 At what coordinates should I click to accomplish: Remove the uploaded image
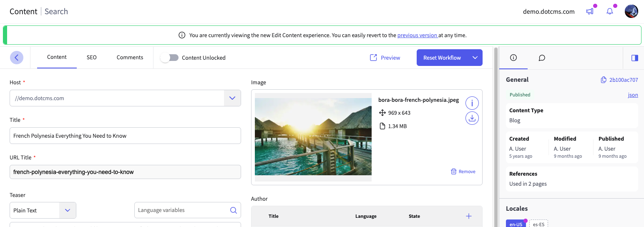coord(463,172)
